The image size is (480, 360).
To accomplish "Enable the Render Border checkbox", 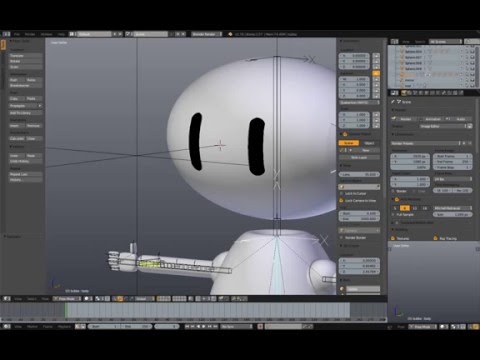I will 341,238.
